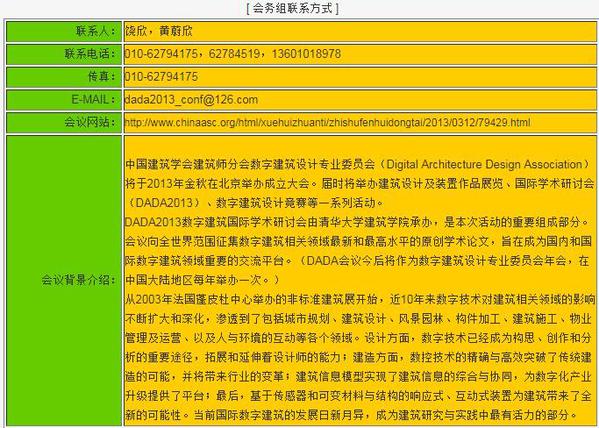The height and width of the screenshot is (428, 599).
Task: Open the chinaasc.org conference website URL
Action: coord(327,122)
